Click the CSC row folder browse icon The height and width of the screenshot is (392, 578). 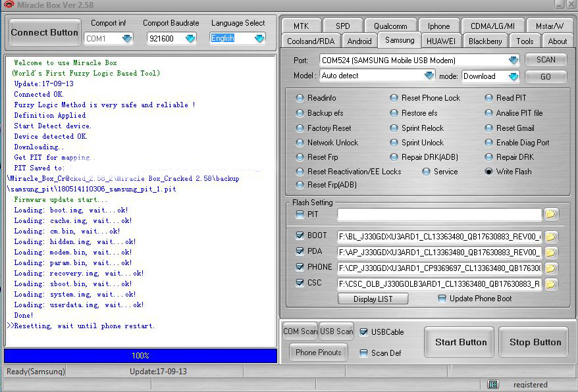coord(550,284)
